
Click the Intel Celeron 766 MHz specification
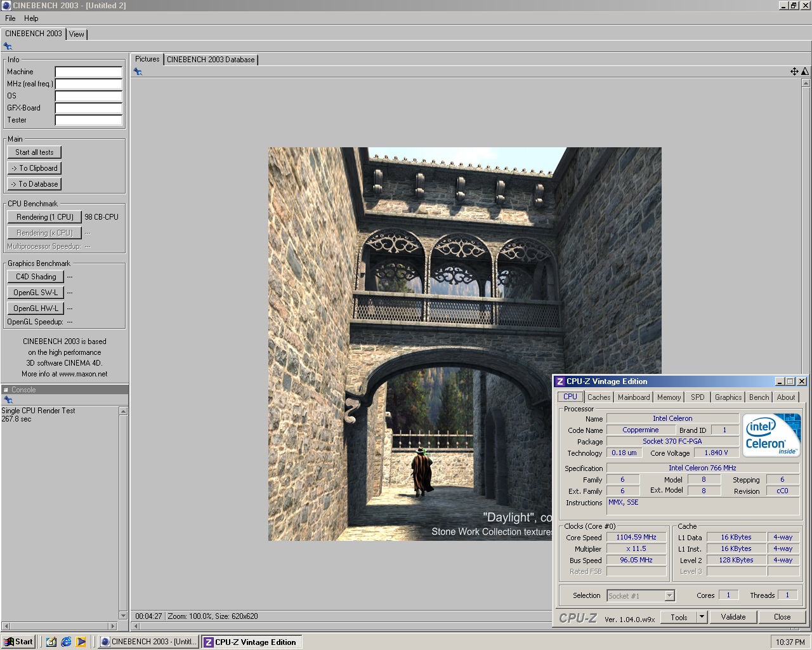[x=702, y=468]
